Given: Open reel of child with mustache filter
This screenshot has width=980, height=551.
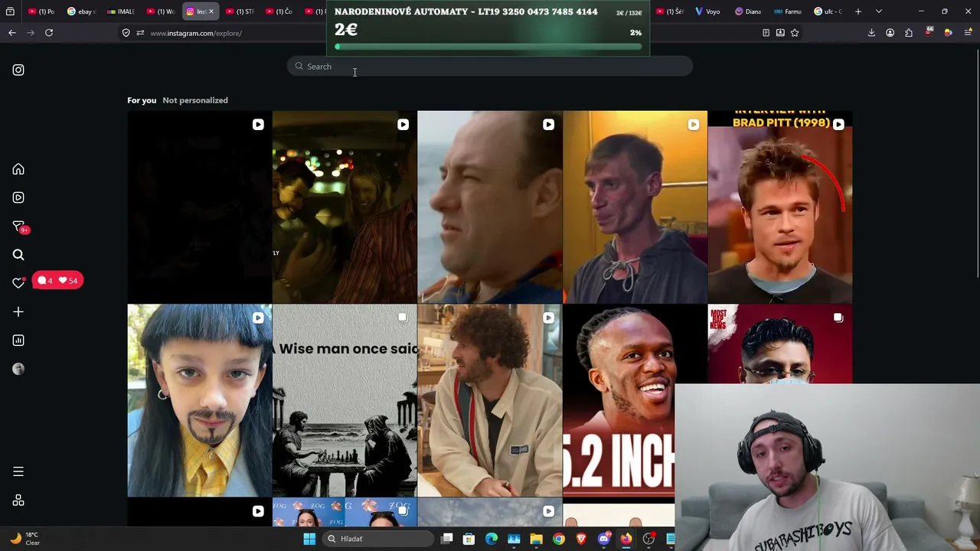Looking at the screenshot, I should point(199,400).
